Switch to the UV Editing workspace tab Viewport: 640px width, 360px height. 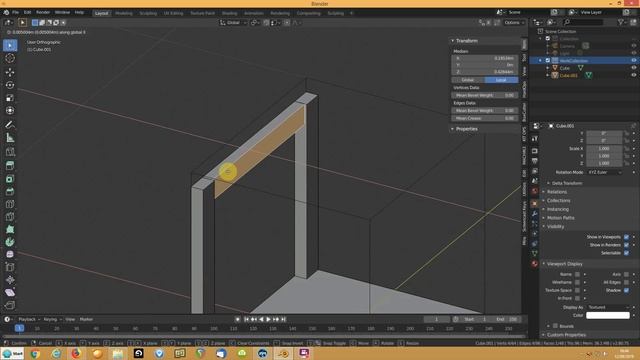click(173, 13)
